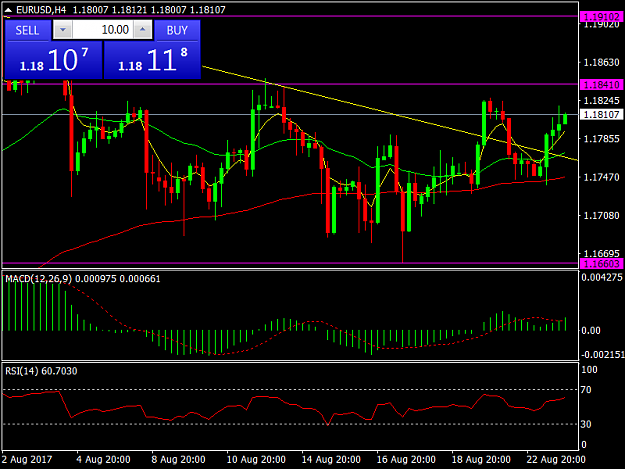Click the 18 Aug 20:00 time label

pos(481,459)
